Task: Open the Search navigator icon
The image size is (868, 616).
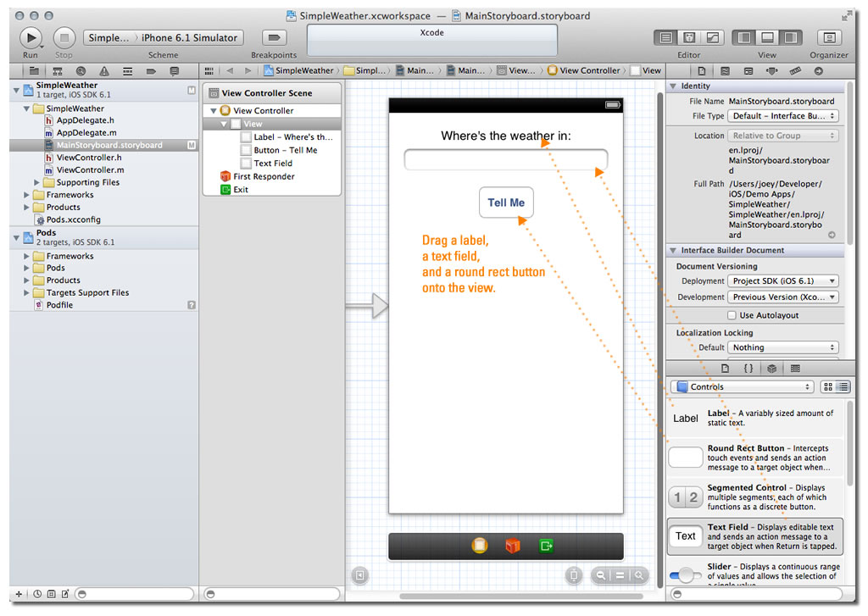Action: point(81,71)
